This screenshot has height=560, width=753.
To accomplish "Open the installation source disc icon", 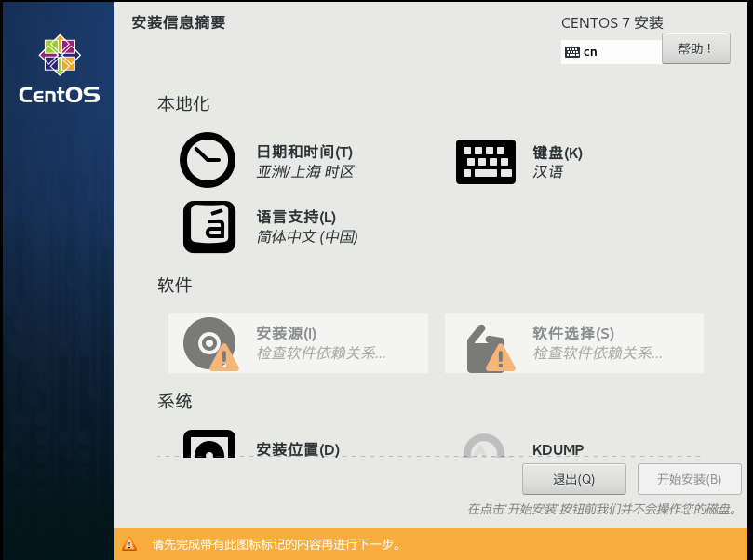I will pyautogui.click(x=210, y=343).
